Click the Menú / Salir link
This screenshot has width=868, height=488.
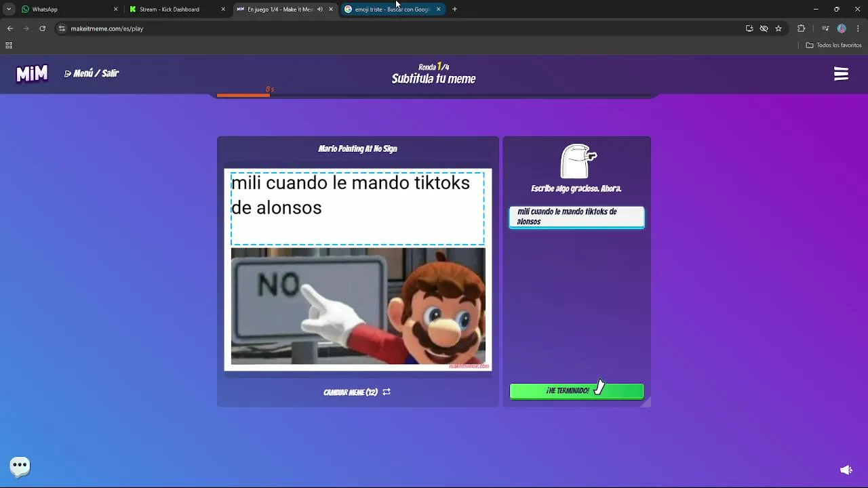[92, 73]
